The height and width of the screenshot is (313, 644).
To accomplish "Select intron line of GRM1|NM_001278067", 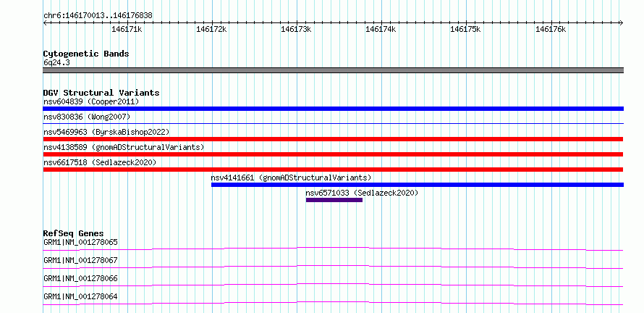I will tap(333, 267).
